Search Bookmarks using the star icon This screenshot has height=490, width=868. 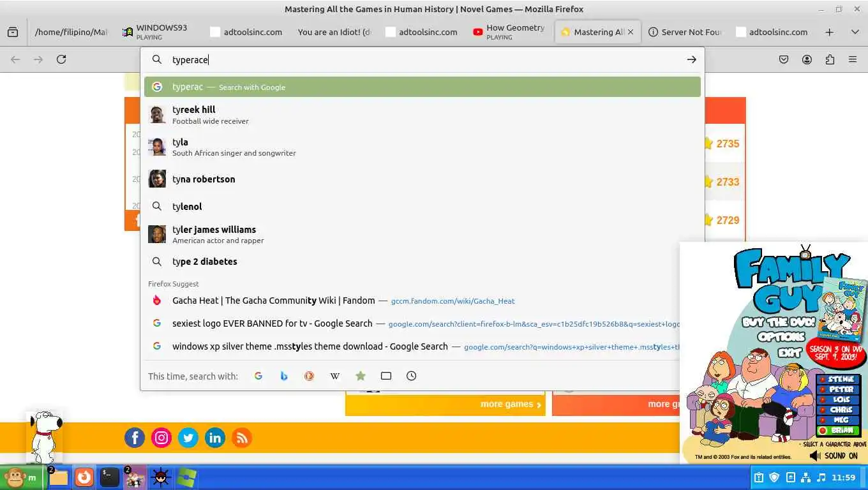click(x=361, y=376)
